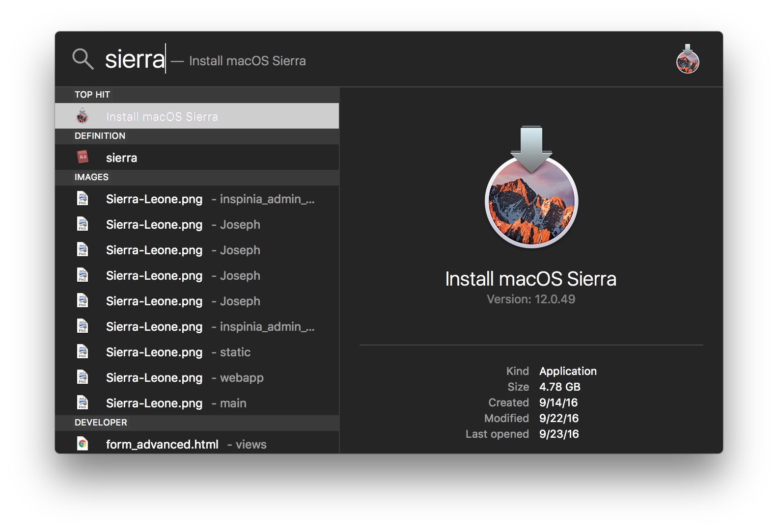Click the DEVELOPER section header
The width and height of the screenshot is (778, 532).
point(197,423)
